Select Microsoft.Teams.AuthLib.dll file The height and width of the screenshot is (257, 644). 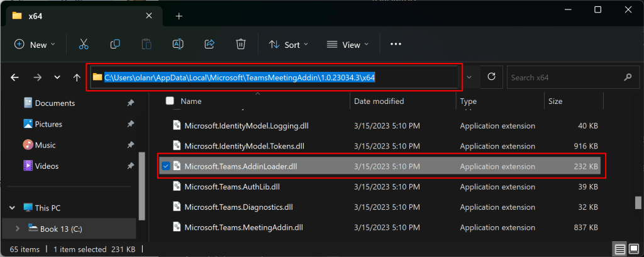[232, 186]
